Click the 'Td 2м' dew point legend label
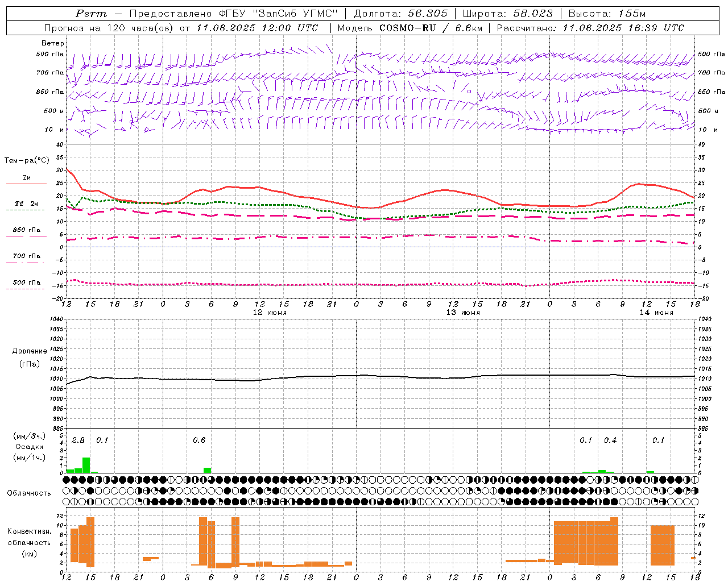This screenshot has width=728, height=582. pyautogui.click(x=26, y=203)
